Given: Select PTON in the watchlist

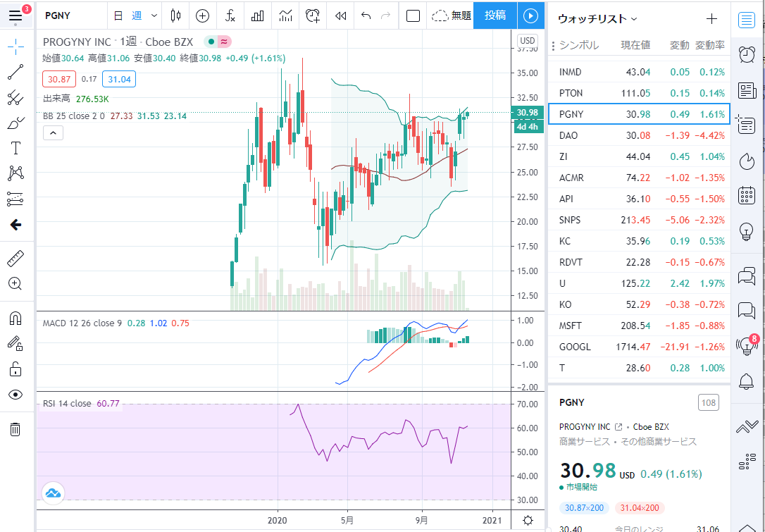Looking at the screenshot, I should click(x=639, y=93).
